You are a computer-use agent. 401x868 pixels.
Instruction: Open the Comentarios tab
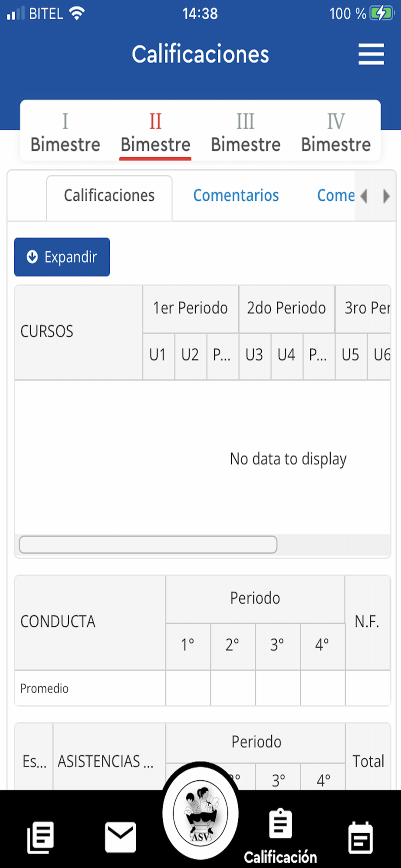point(236,196)
